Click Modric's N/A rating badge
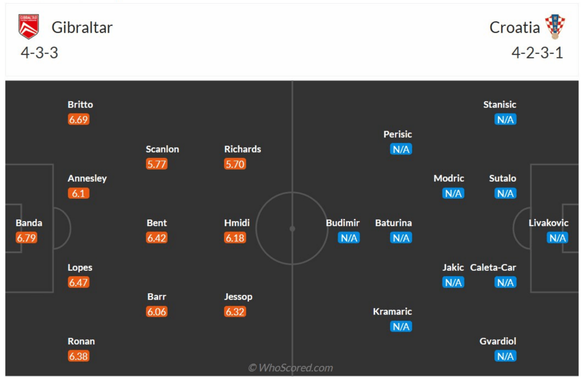The image size is (588, 383). (453, 194)
